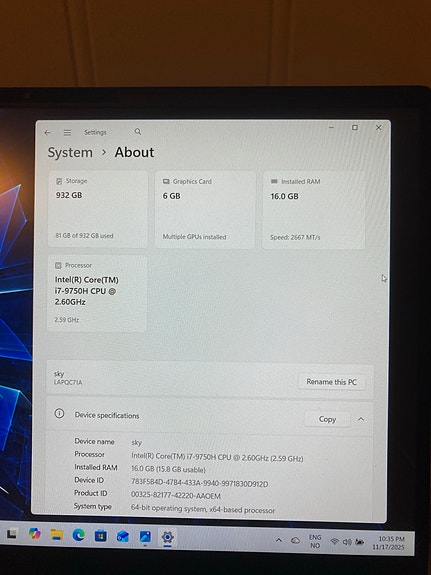Launch File Explorer from the taskbar
Image resolution: width=431 pixels, height=575 pixels.
[x=56, y=535]
